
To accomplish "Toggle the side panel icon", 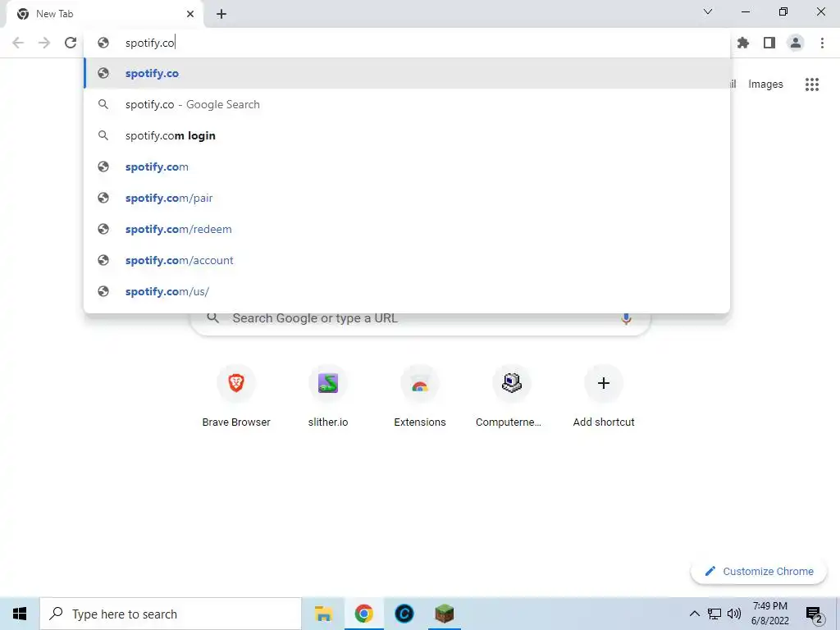I will point(769,43).
